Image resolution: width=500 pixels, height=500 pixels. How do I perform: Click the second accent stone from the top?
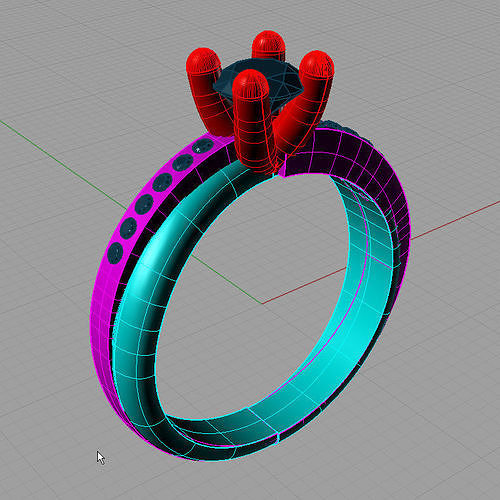183,163
